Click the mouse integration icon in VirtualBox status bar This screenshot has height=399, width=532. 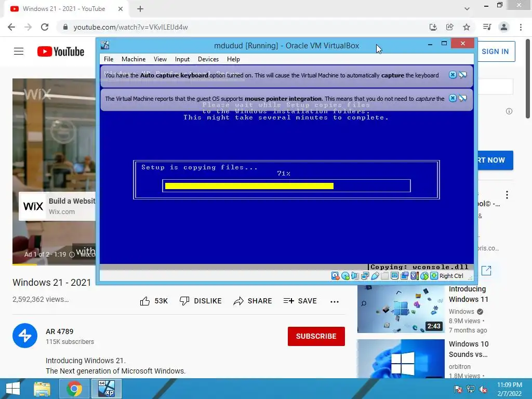click(x=424, y=276)
